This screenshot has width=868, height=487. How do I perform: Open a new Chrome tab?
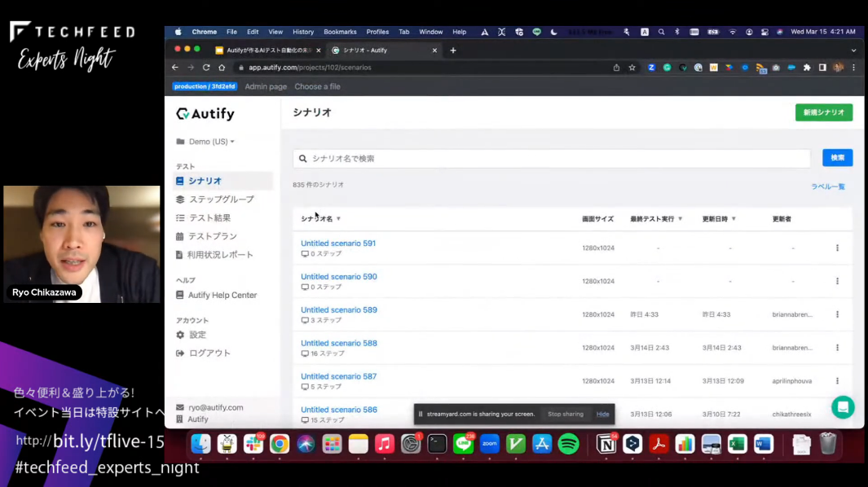(x=453, y=50)
